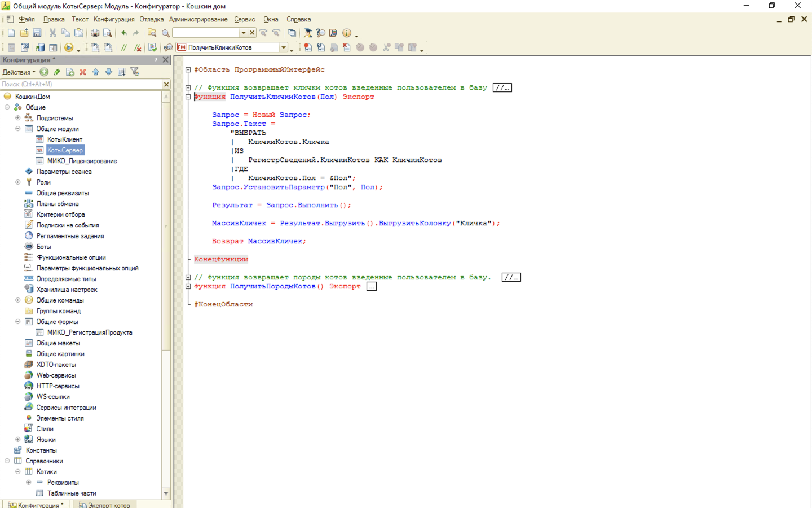Start debugging with the play icon
The width and height of the screenshot is (812, 508).
tap(69, 47)
